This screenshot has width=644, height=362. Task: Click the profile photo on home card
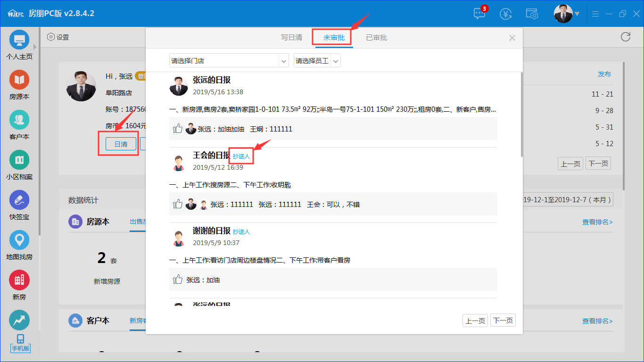tap(81, 86)
